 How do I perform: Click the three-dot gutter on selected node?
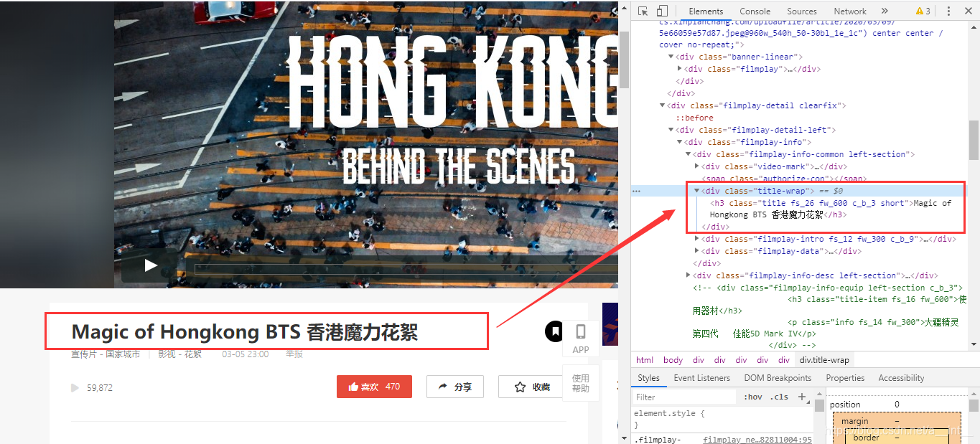(x=636, y=191)
